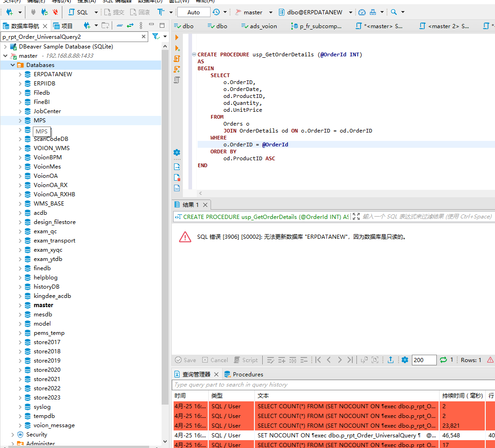The image size is (495, 448).
Task: Expand the Security node
Action: tap(12, 435)
